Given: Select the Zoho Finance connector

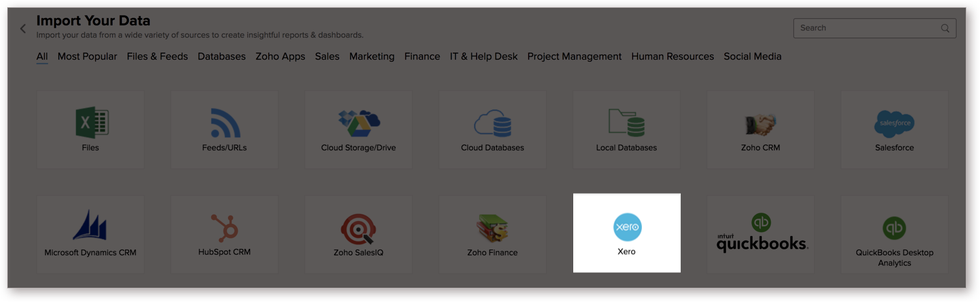Looking at the screenshot, I should [x=492, y=233].
